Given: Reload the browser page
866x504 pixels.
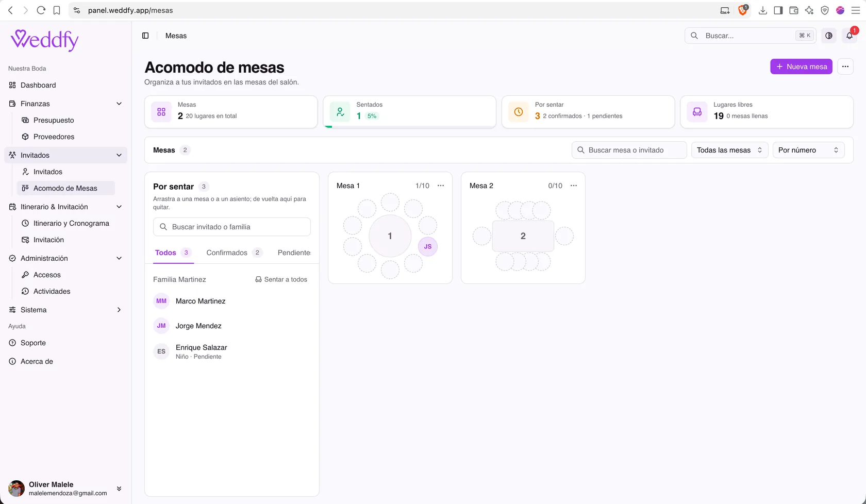Looking at the screenshot, I should coord(41,10).
